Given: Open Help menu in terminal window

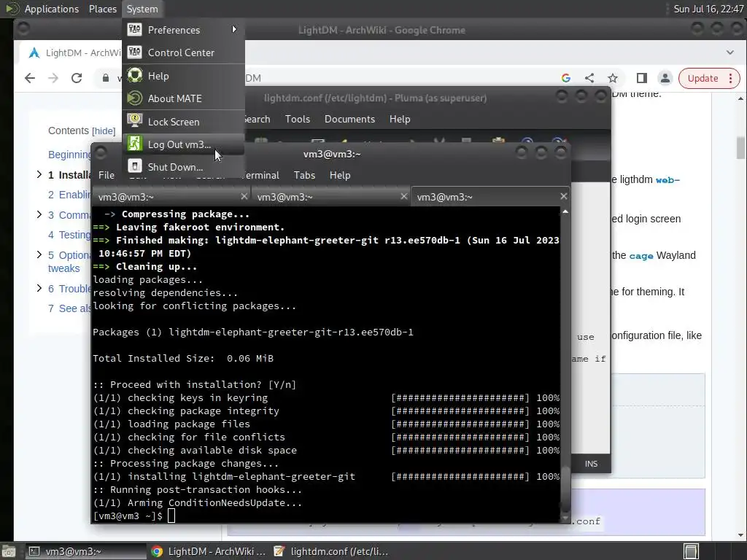Looking at the screenshot, I should [x=340, y=175].
